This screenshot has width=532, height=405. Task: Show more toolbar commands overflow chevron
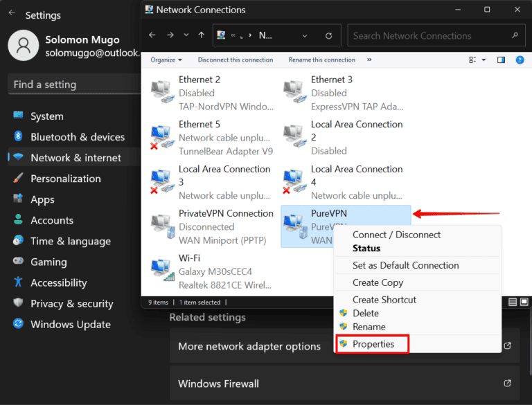pyautogui.click(x=369, y=60)
